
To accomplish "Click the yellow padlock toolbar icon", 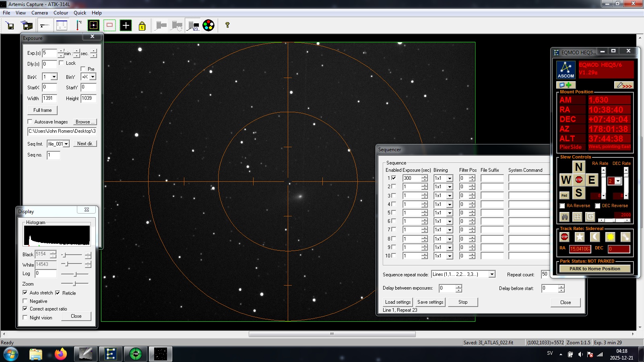I will (x=142, y=26).
